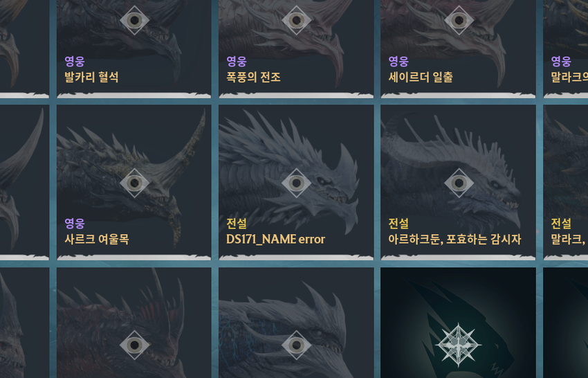Select the 아르하크둔, 포효하는 감시자 title
Image resolution: width=588 pixels, height=378 pixels.
coord(454,240)
